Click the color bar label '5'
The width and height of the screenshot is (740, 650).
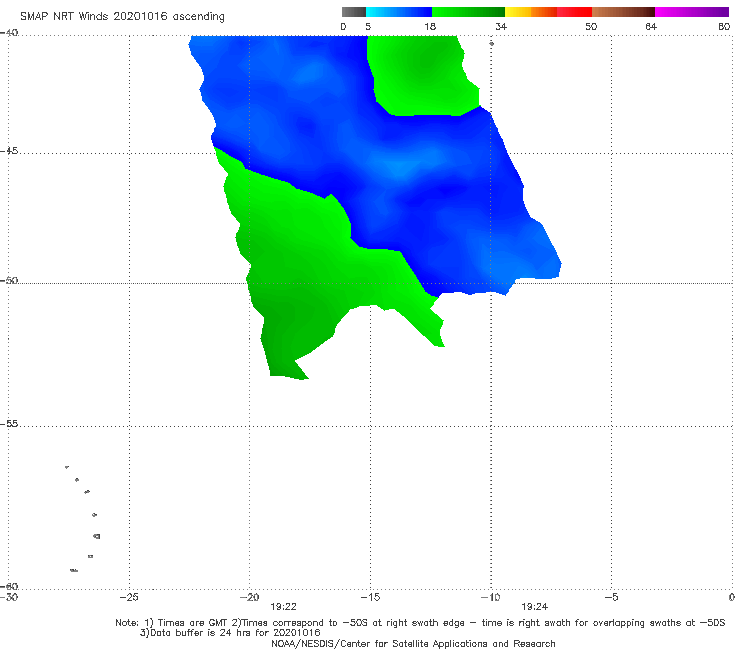pos(368,26)
